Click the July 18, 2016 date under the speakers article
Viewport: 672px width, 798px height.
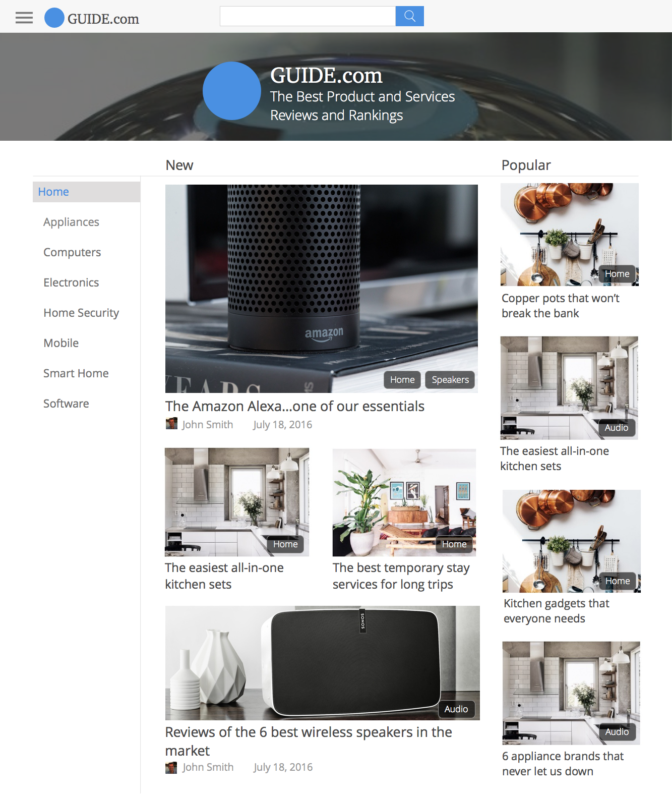[283, 767]
